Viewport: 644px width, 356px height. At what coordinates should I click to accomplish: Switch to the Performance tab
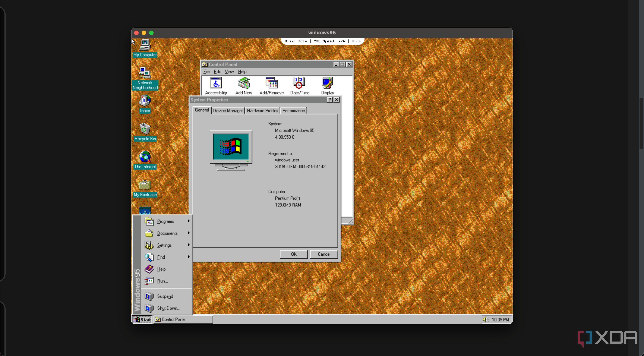point(293,110)
